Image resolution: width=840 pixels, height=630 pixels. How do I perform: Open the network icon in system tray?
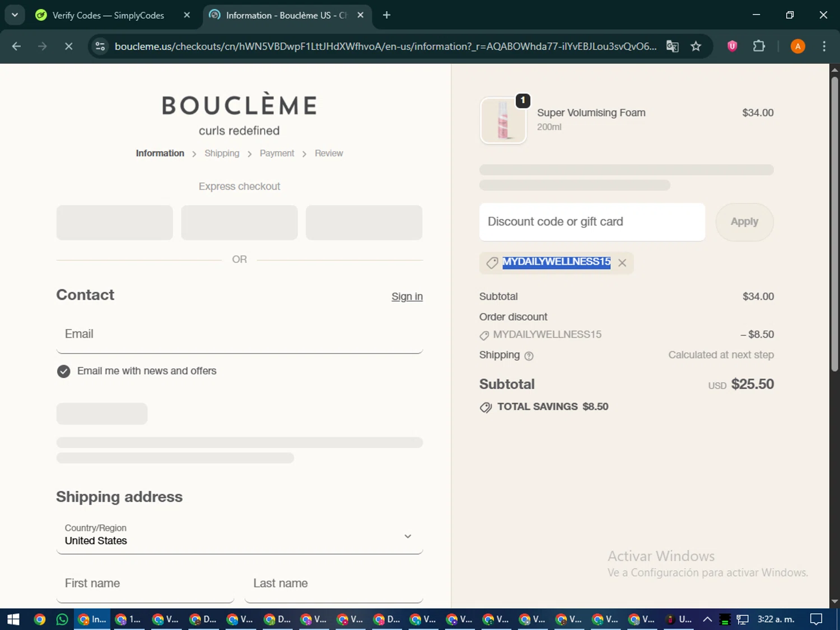tap(743, 619)
